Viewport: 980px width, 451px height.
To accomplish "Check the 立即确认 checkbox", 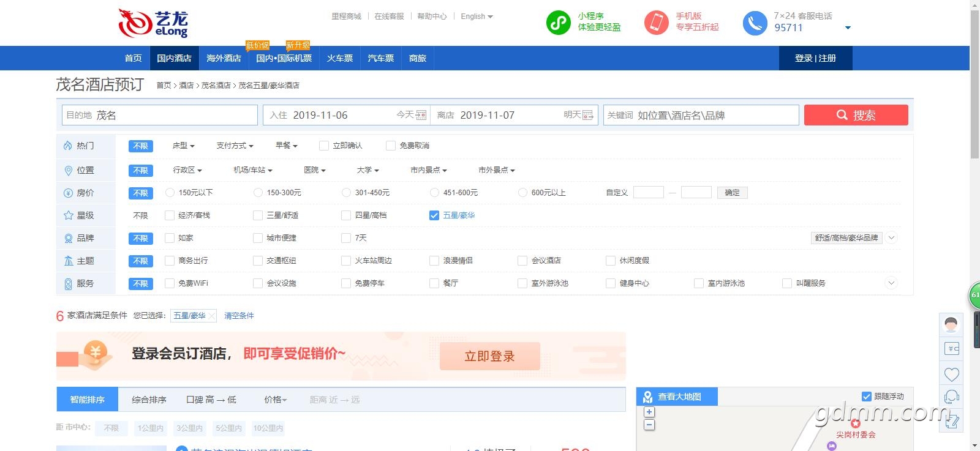I will (x=324, y=146).
